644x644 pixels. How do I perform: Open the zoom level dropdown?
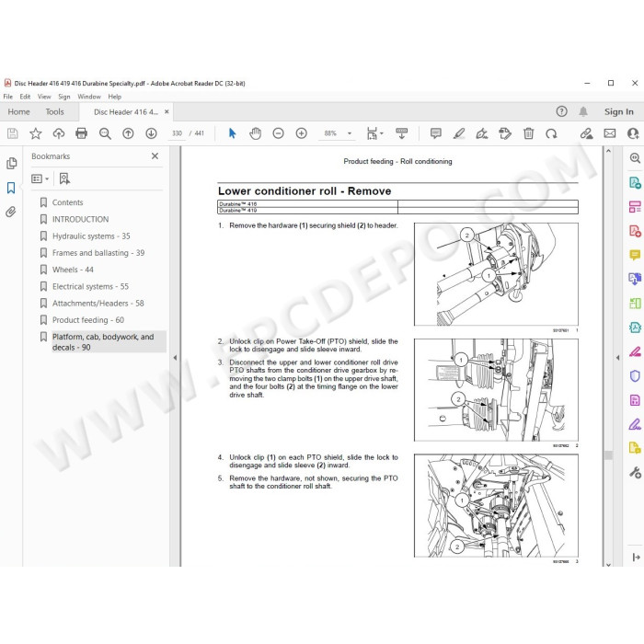click(x=350, y=133)
